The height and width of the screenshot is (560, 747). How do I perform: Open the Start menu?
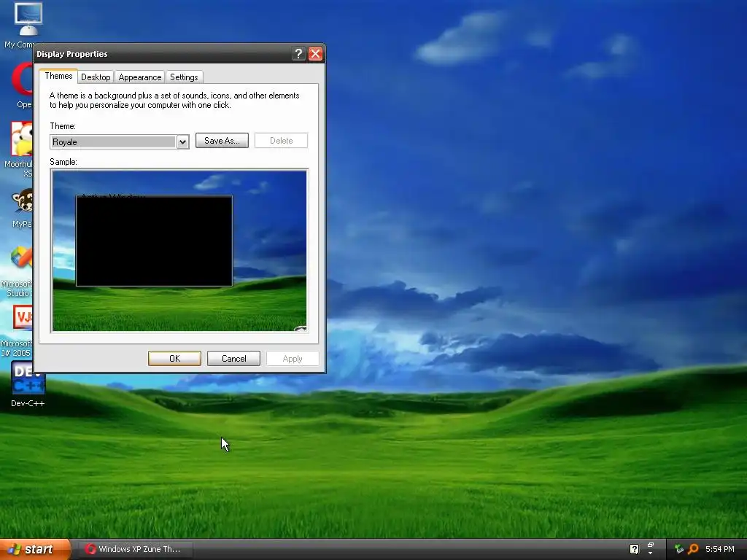pyautogui.click(x=34, y=550)
